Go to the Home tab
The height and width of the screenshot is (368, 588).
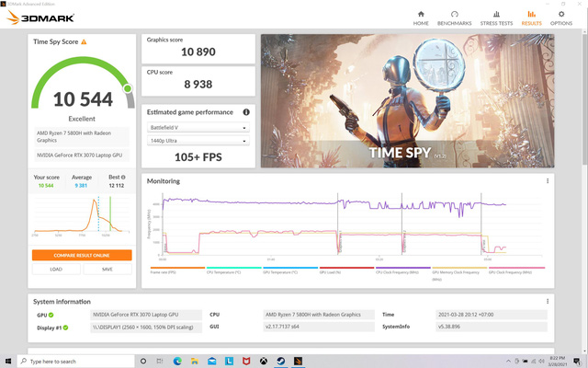[x=421, y=18]
